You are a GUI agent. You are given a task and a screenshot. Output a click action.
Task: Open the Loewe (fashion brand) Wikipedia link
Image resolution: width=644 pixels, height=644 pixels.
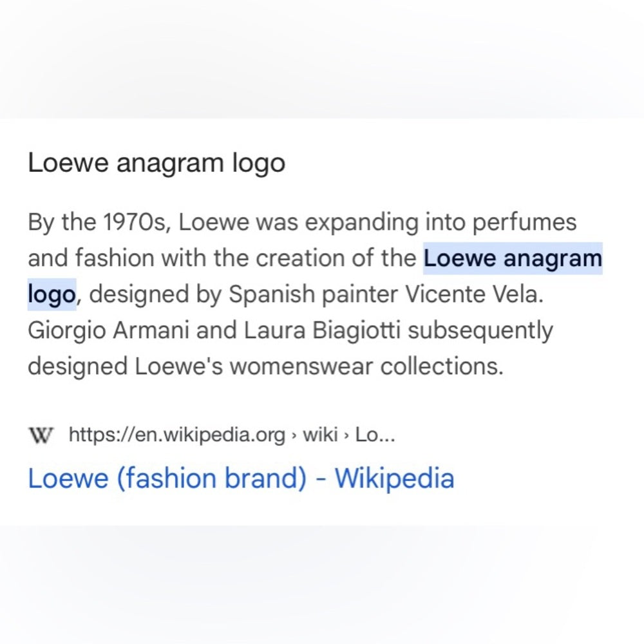click(241, 478)
